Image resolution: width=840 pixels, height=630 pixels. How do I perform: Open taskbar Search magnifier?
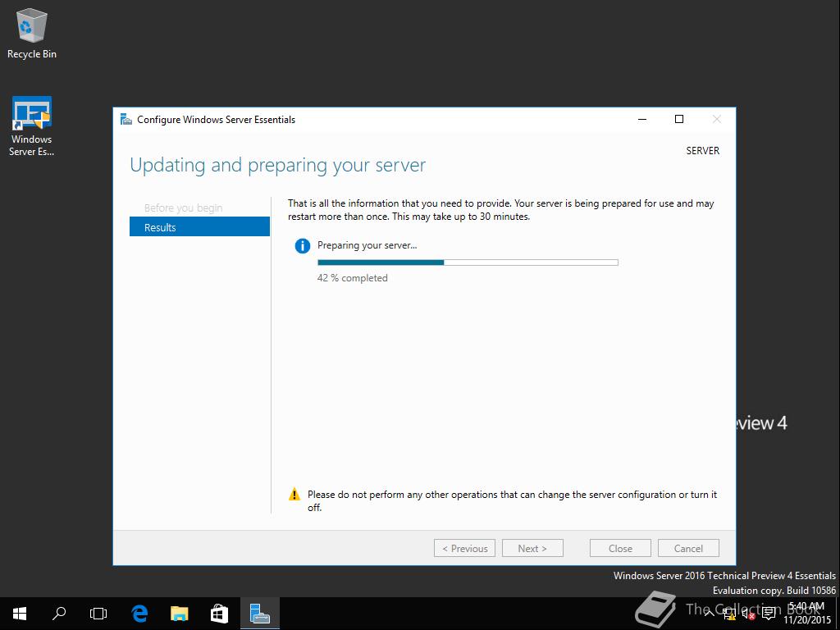click(59, 614)
